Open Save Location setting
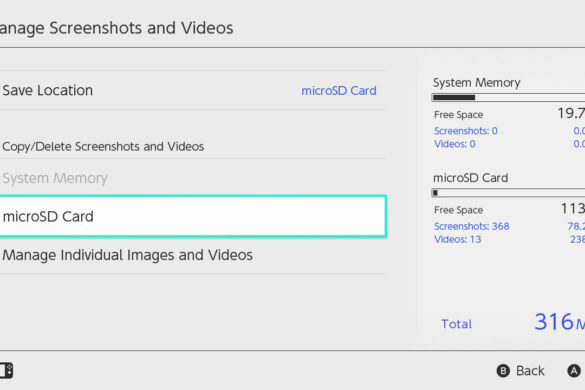The width and height of the screenshot is (585, 390). [x=192, y=90]
